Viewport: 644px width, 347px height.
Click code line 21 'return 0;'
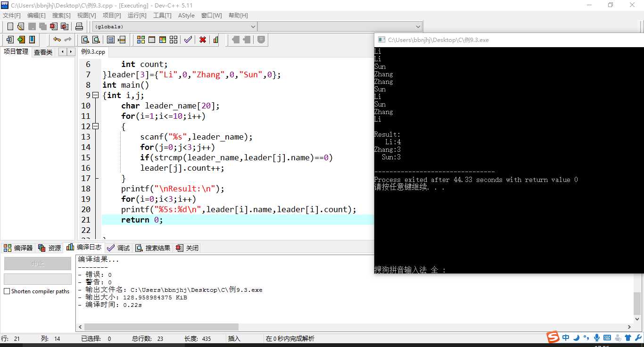(x=142, y=220)
